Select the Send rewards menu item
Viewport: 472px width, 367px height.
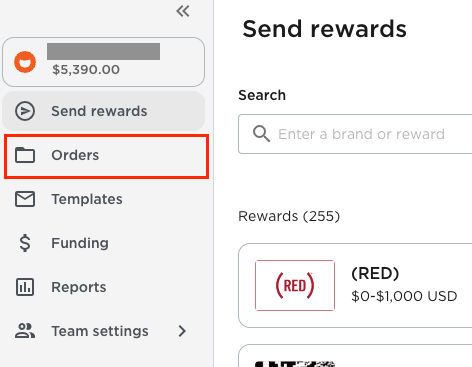(x=103, y=111)
